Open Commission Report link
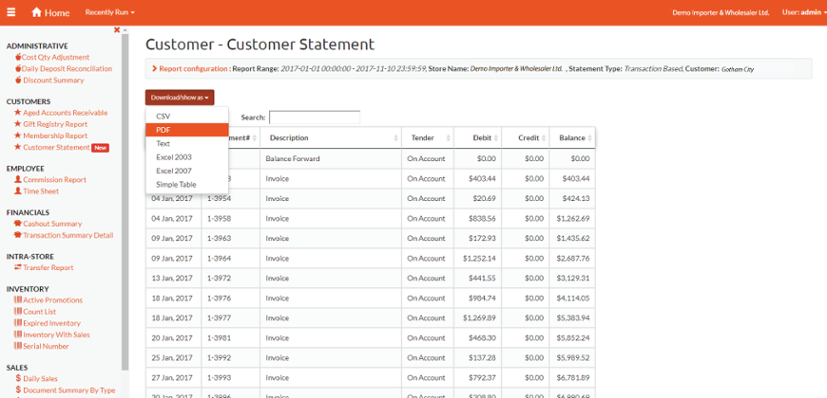Screen dimensions: 827x398 [x=55, y=179]
